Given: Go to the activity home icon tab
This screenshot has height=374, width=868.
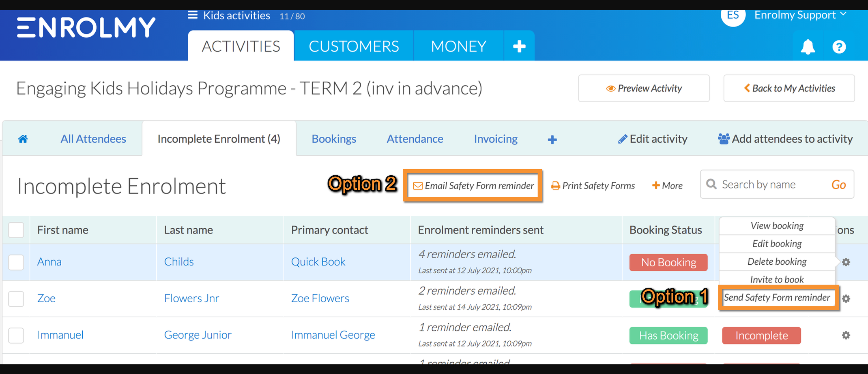Looking at the screenshot, I should 23,139.
